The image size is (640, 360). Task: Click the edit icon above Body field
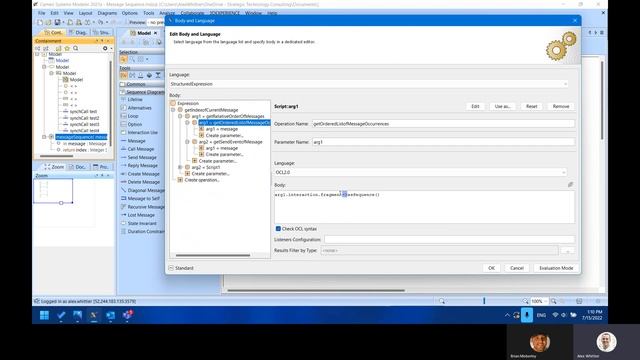coord(570,184)
